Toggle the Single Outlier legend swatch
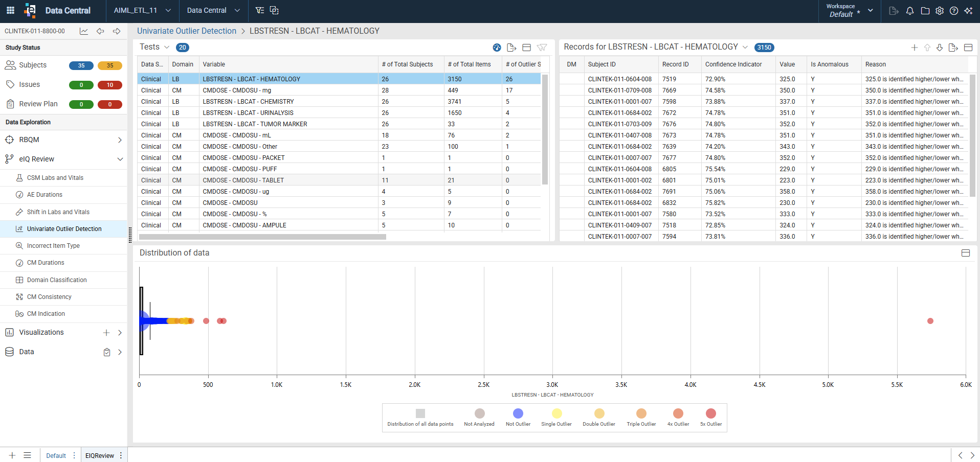 [x=557, y=413]
